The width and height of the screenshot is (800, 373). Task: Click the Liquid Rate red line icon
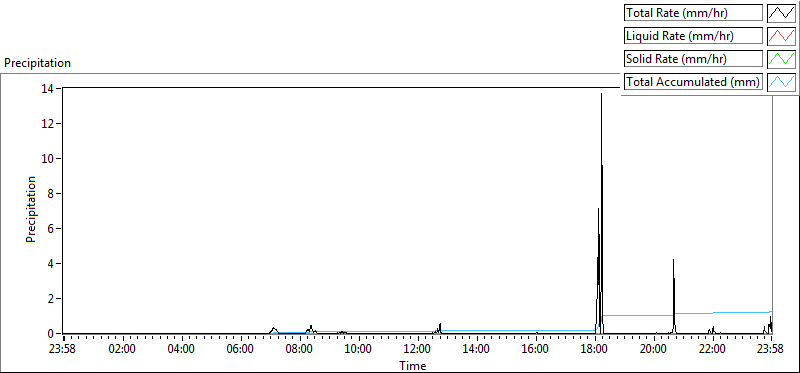[x=782, y=36]
